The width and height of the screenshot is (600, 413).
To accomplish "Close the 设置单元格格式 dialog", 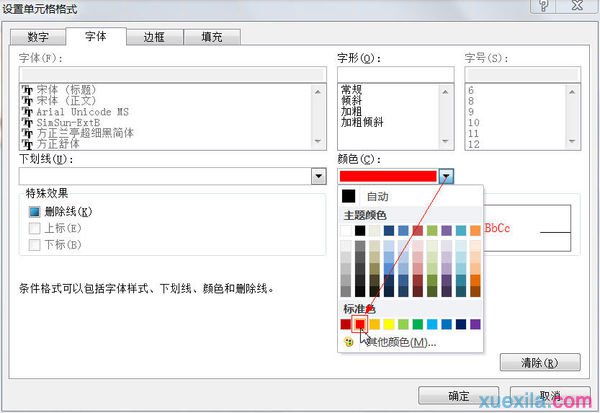I will [577, 5].
